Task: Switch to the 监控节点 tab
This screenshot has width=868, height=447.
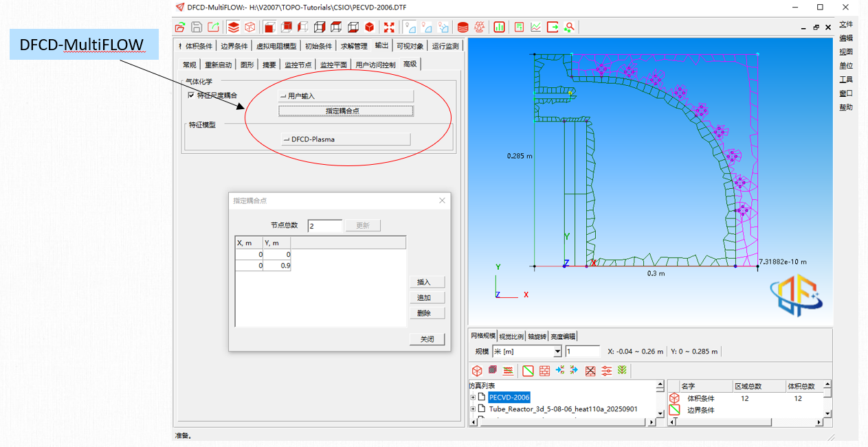Action: (298, 65)
